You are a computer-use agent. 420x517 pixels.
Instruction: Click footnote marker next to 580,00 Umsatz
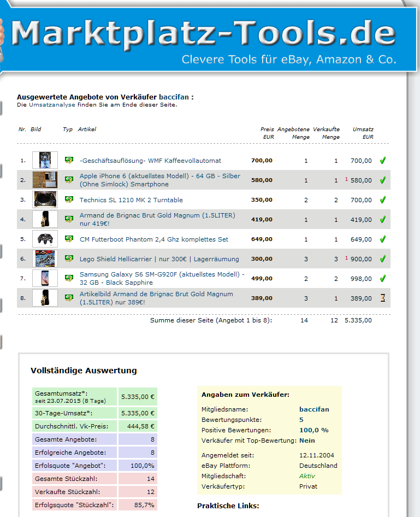pos(346,179)
